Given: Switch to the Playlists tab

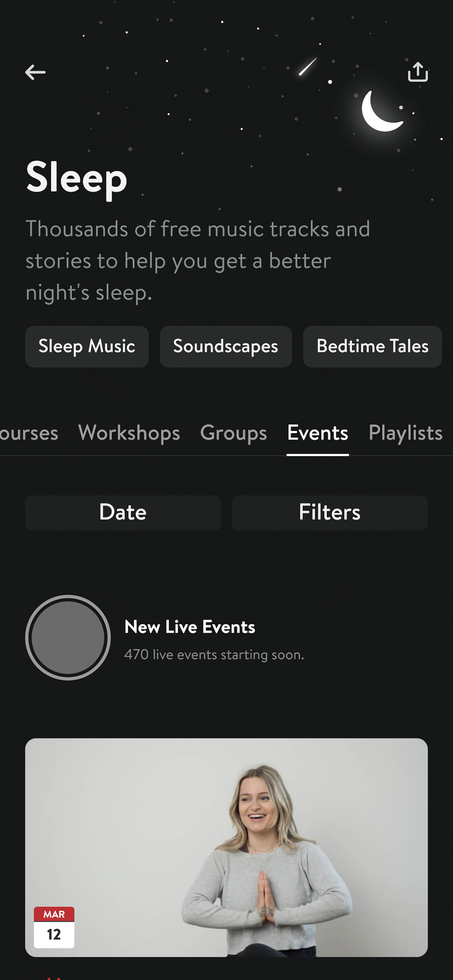Looking at the screenshot, I should point(406,433).
